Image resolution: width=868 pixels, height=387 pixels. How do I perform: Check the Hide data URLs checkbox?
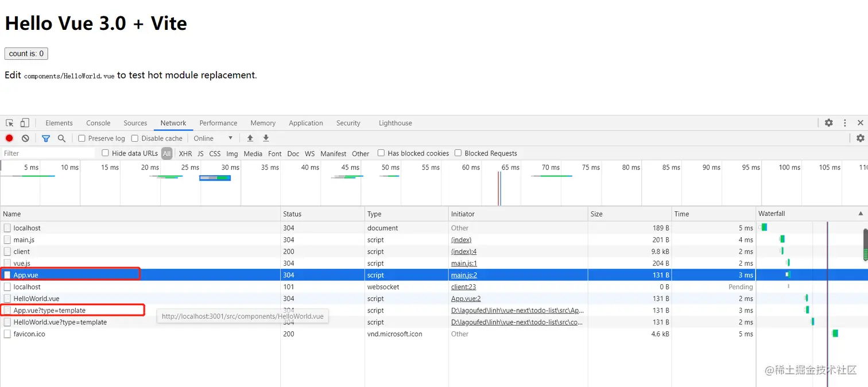[105, 153]
